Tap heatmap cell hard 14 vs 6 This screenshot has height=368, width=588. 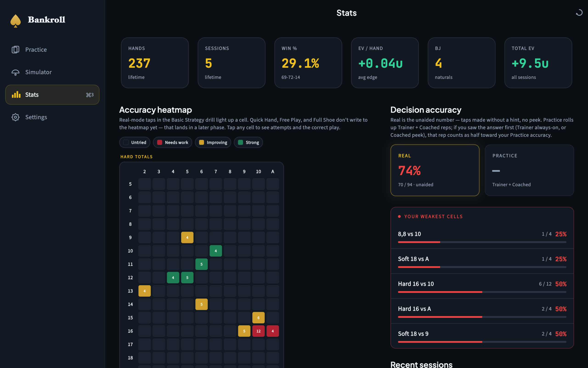click(x=201, y=304)
